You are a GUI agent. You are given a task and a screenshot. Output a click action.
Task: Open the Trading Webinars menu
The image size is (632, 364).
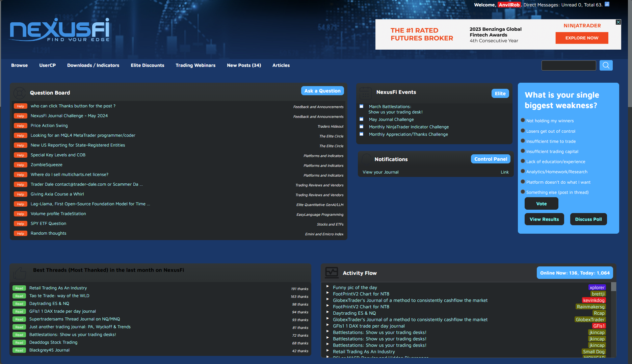195,65
